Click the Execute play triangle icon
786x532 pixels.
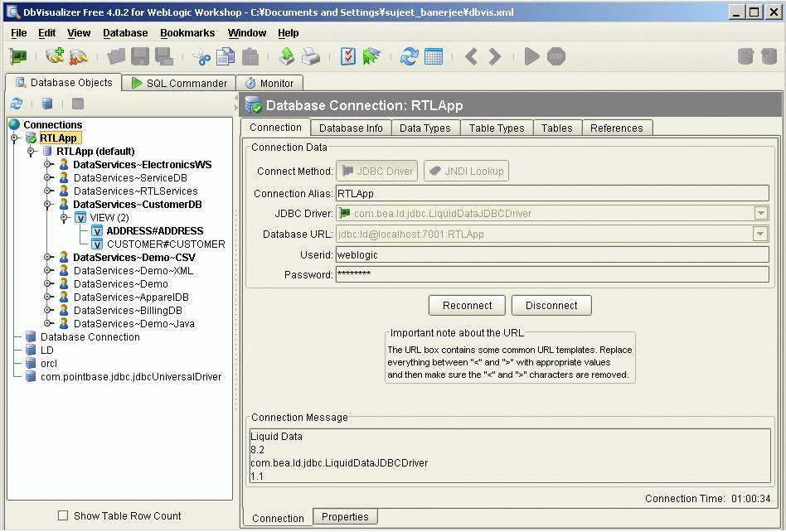coord(531,56)
